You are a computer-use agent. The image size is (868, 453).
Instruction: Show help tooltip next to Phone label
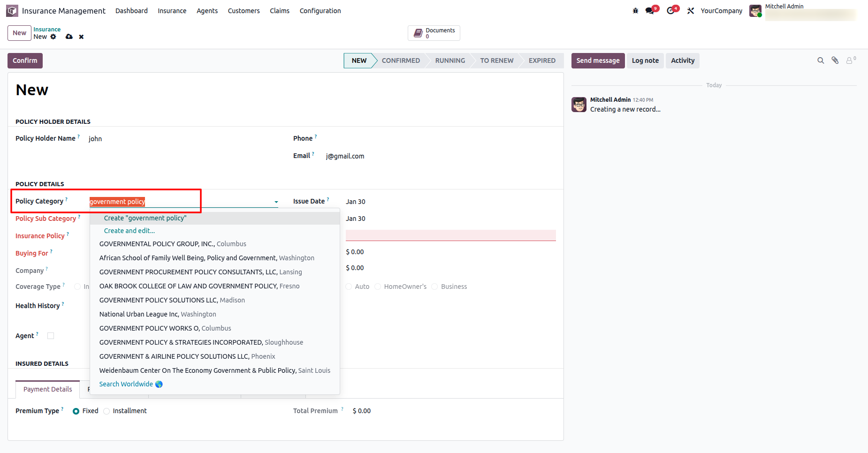pyautogui.click(x=316, y=136)
